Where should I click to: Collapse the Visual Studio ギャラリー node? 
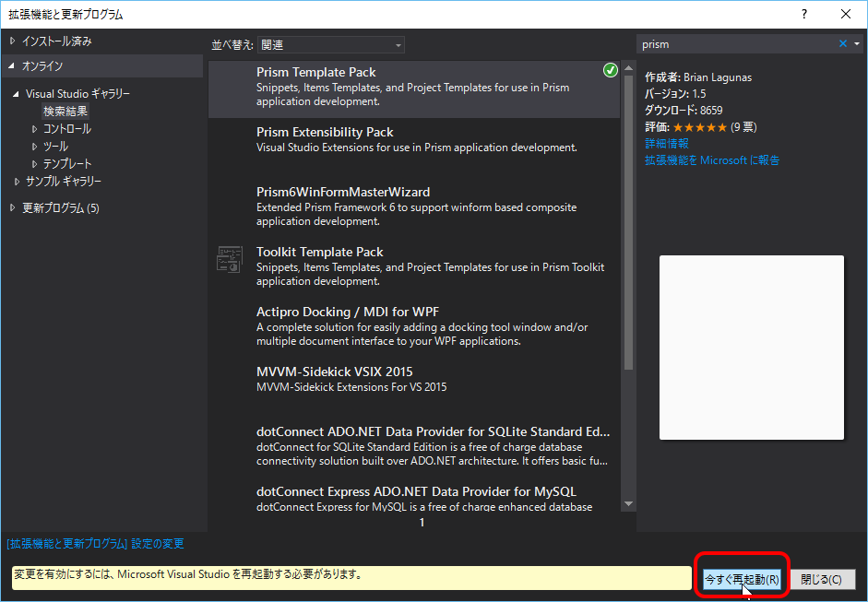tap(16, 94)
